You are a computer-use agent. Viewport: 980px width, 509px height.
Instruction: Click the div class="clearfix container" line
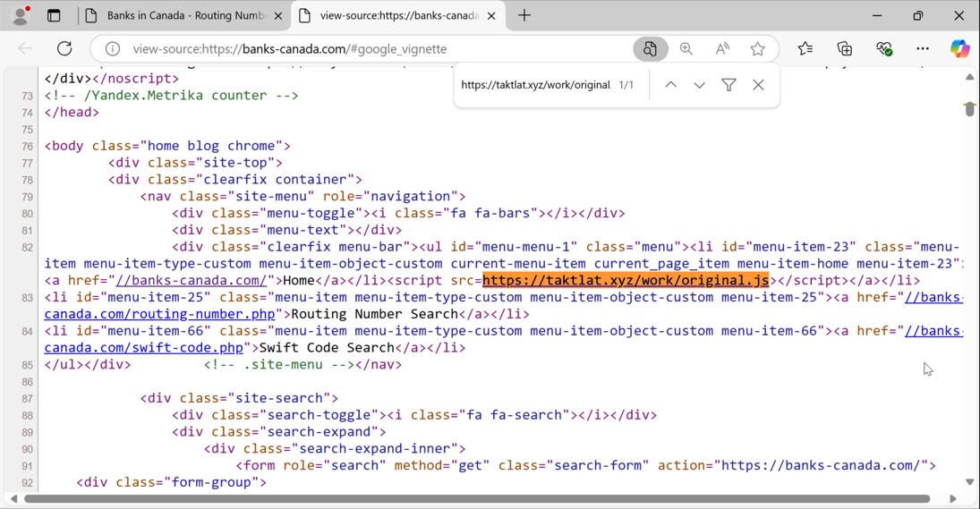pyautogui.click(x=235, y=180)
